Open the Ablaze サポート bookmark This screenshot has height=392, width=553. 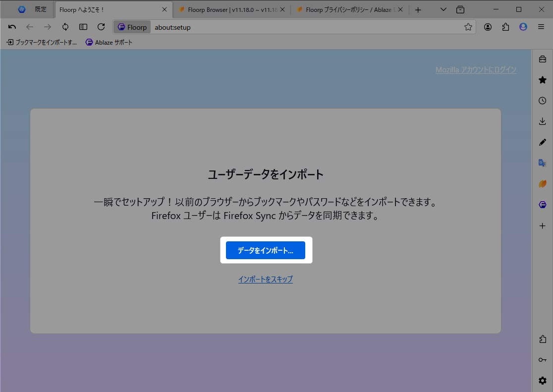click(x=109, y=42)
